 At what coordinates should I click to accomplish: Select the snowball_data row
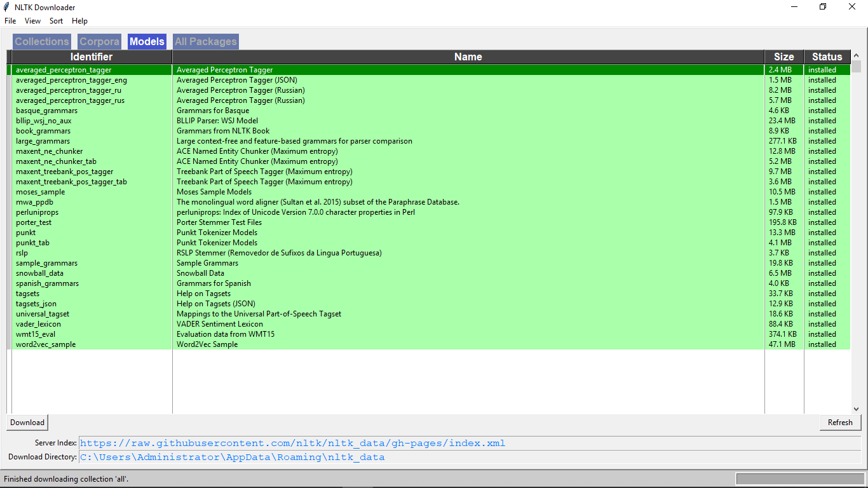[x=431, y=273]
